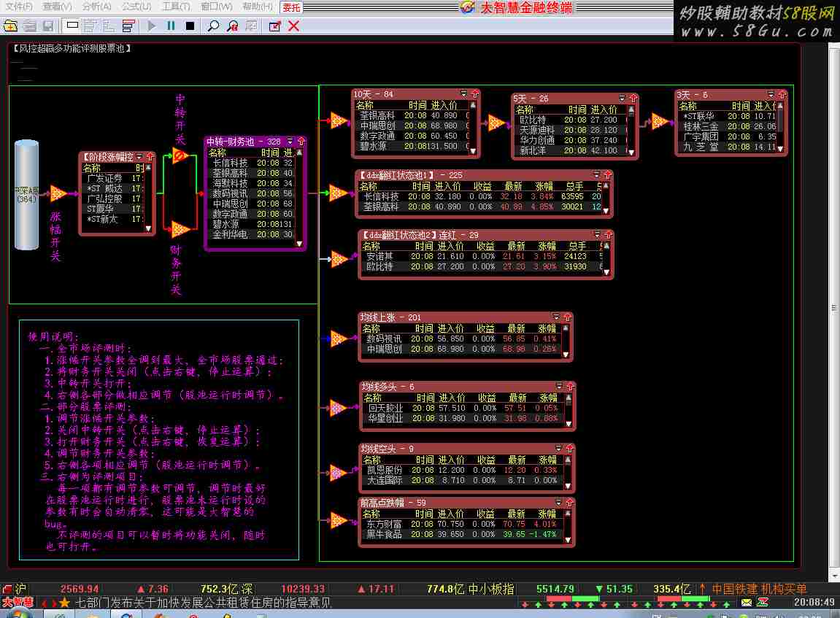Image resolution: width=840 pixels, height=618 pixels.
Task: Click the 中国铁建 机构买单 alert text
Action: [759, 589]
